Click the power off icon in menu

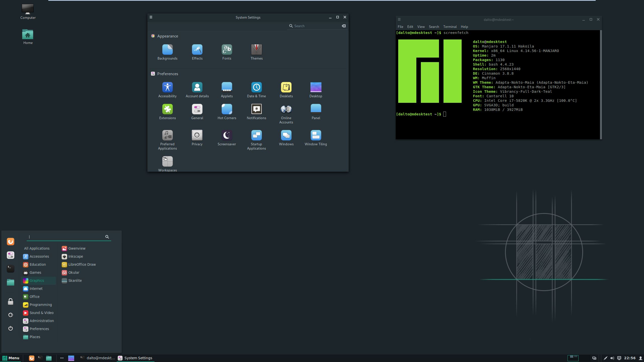[x=11, y=329]
